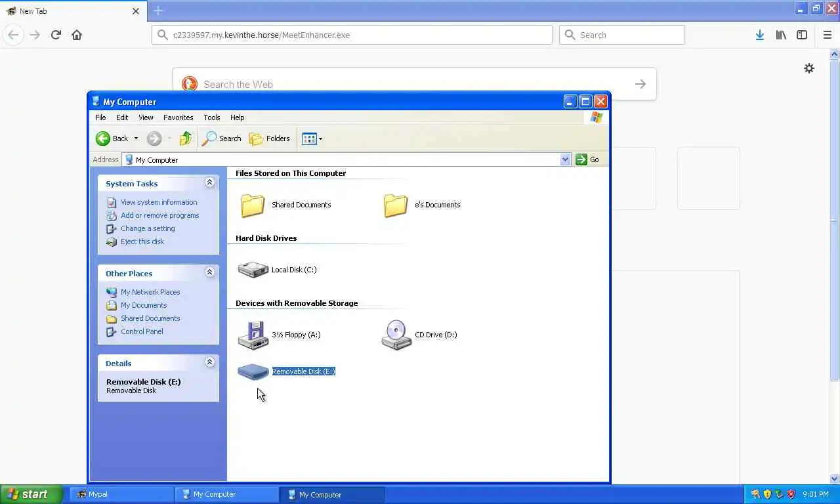Image resolution: width=840 pixels, height=504 pixels.
Task: Open the Tools menu
Action: [212, 117]
